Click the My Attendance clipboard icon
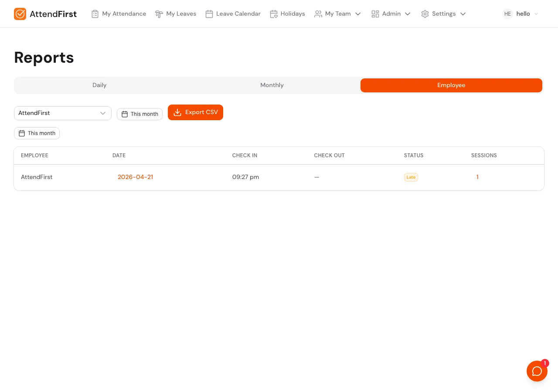This screenshot has height=392, width=558. point(95,14)
